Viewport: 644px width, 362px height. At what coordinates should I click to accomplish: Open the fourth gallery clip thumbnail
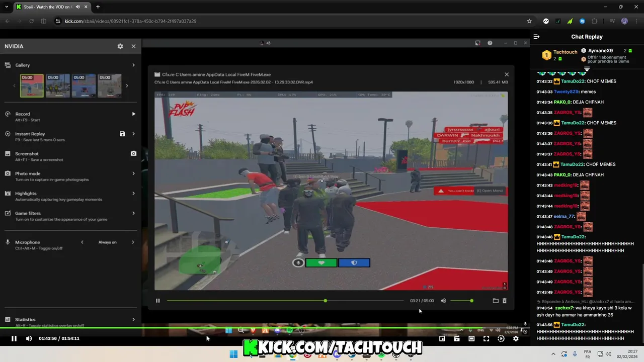[109, 85]
